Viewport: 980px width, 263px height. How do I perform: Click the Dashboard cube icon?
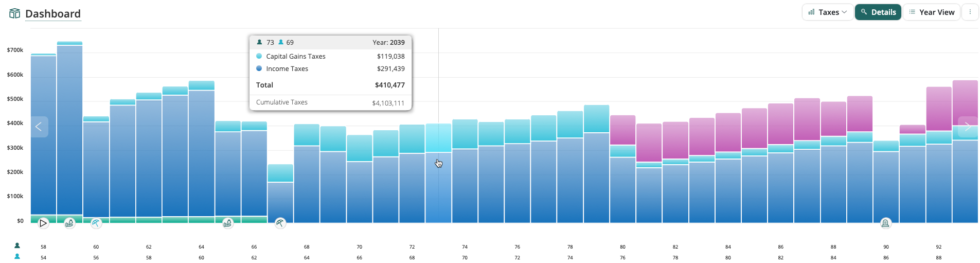tap(14, 13)
